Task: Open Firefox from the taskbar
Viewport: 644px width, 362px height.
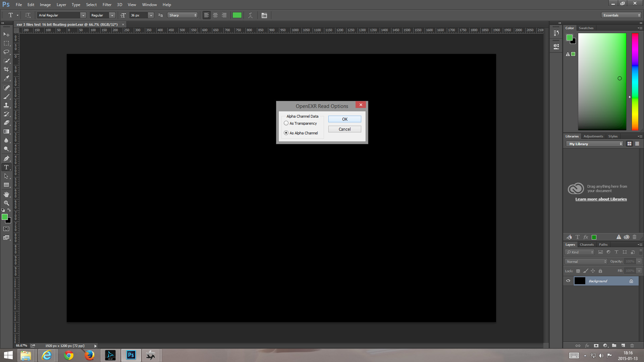Action: [89, 355]
